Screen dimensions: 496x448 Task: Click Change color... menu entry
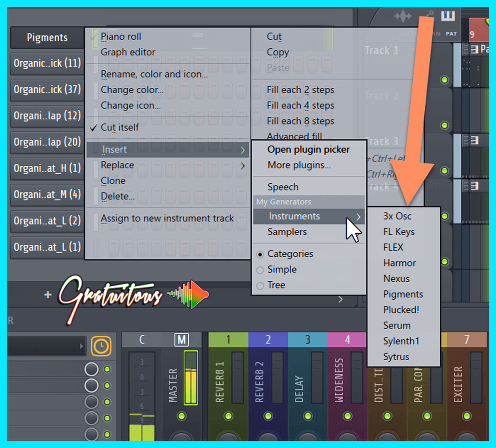click(167, 90)
